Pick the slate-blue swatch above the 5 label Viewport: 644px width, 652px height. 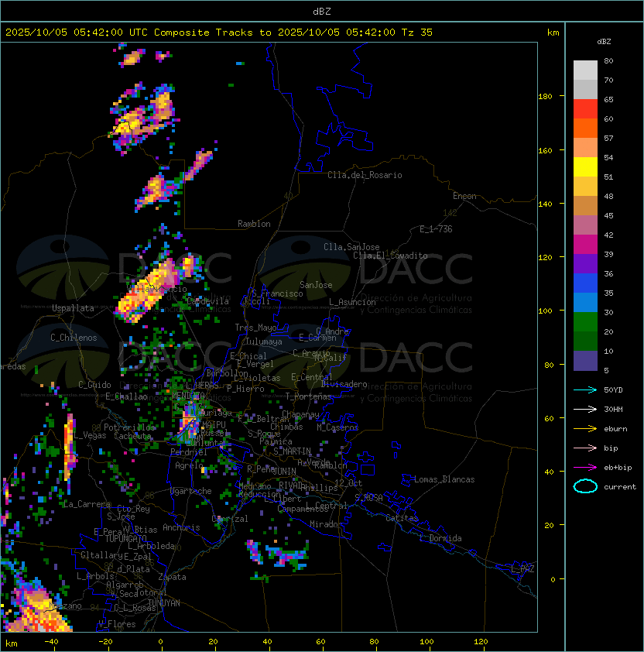point(585,361)
